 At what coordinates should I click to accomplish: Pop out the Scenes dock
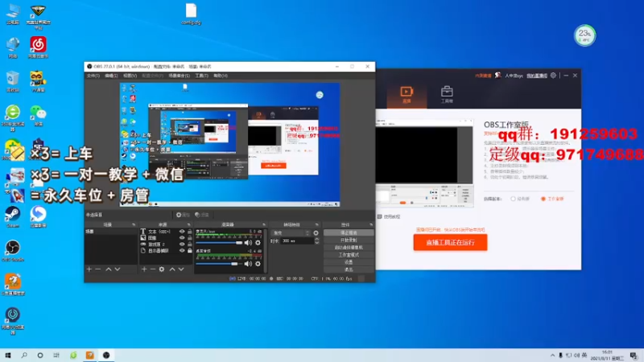click(x=134, y=224)
